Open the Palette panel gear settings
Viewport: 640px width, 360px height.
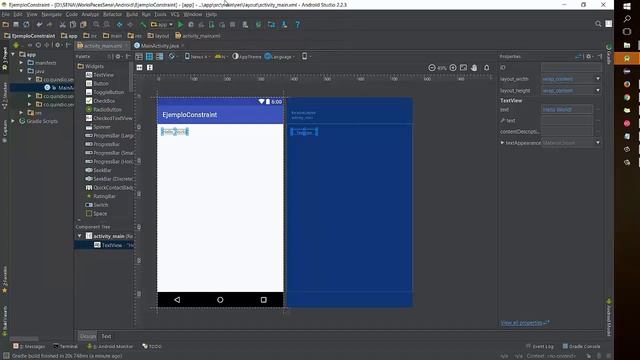coord(118,57)
